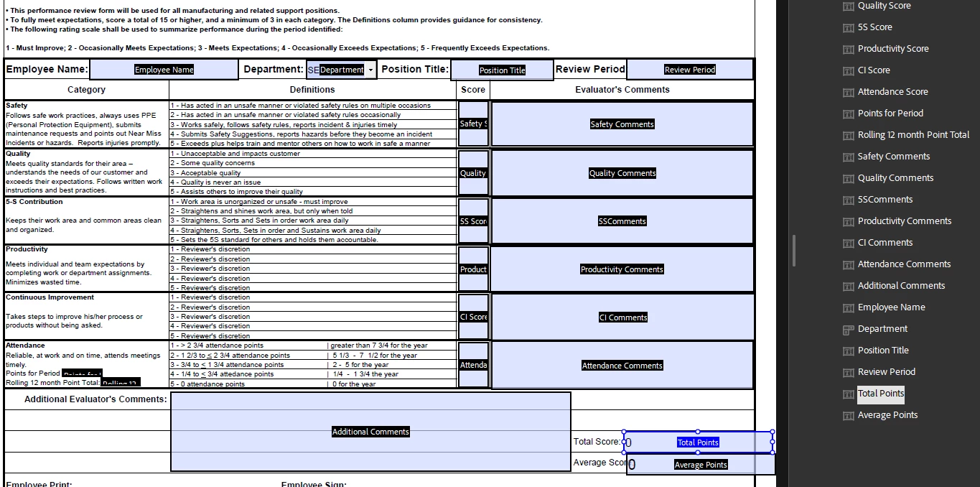The image size is (980, 487).
Task: Select Attendance Comments in the fields list
Action: pyautogui.click(x=904, y=264)
